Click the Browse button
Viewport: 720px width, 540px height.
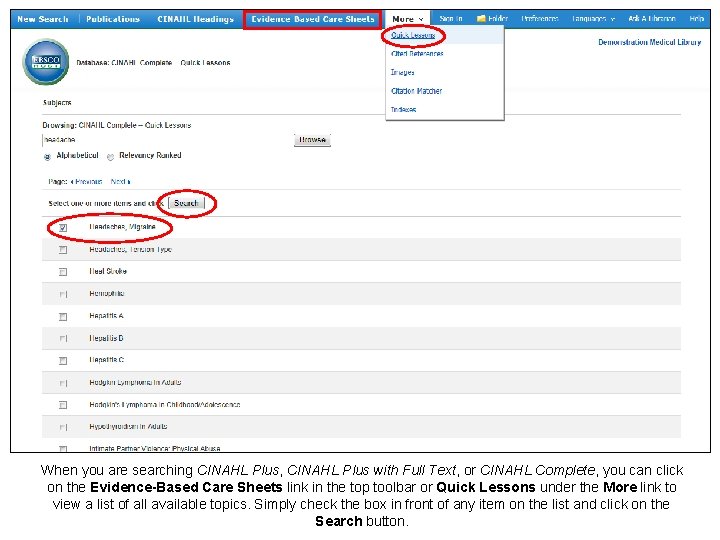[312, 140]
